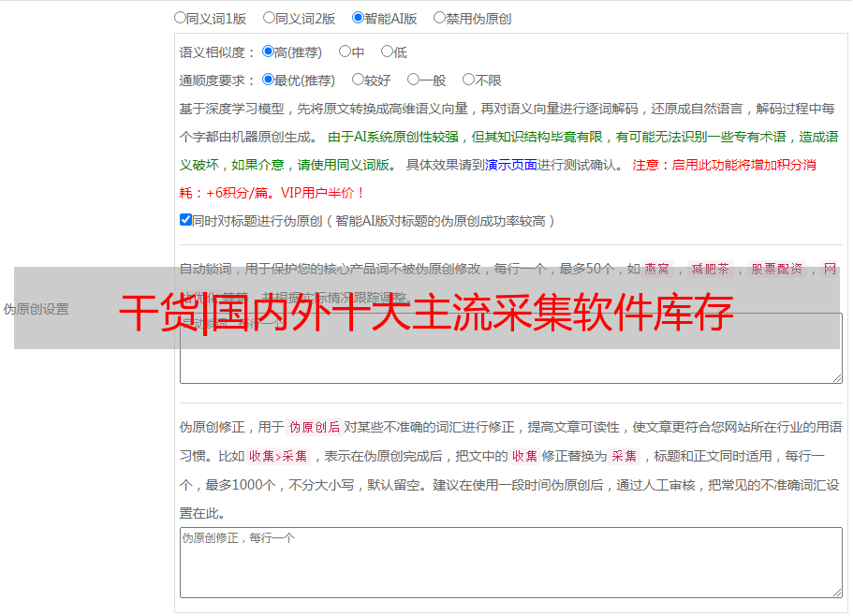The height and width of the screenshot is (616, 853).
Task: Click the 减肥茶 example tag
Action: point(711,269)
